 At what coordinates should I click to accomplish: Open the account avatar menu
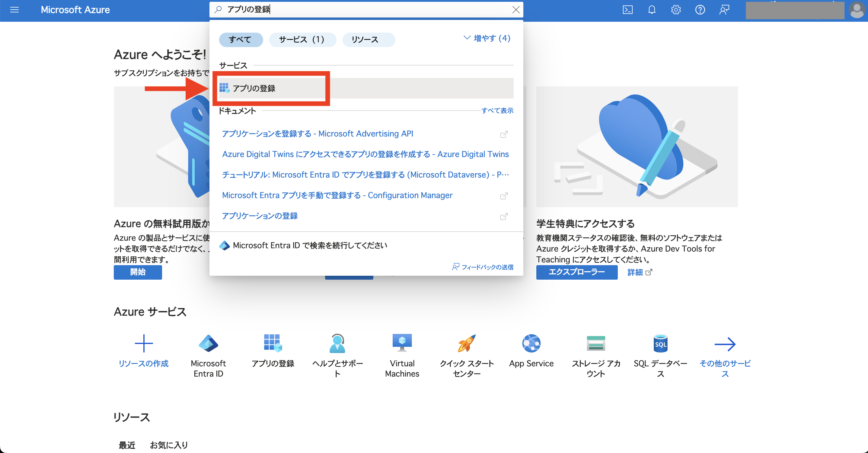tap(856, 10)
